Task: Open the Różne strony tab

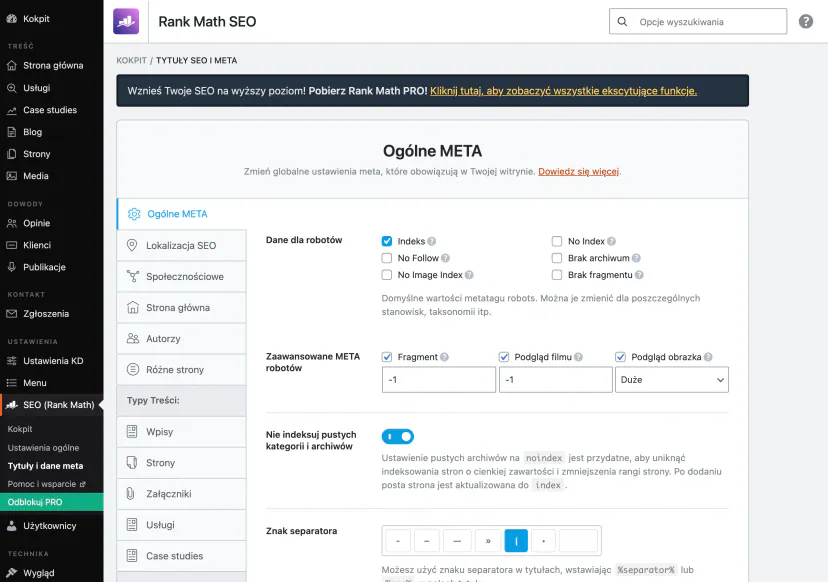Action: [182, 370]
